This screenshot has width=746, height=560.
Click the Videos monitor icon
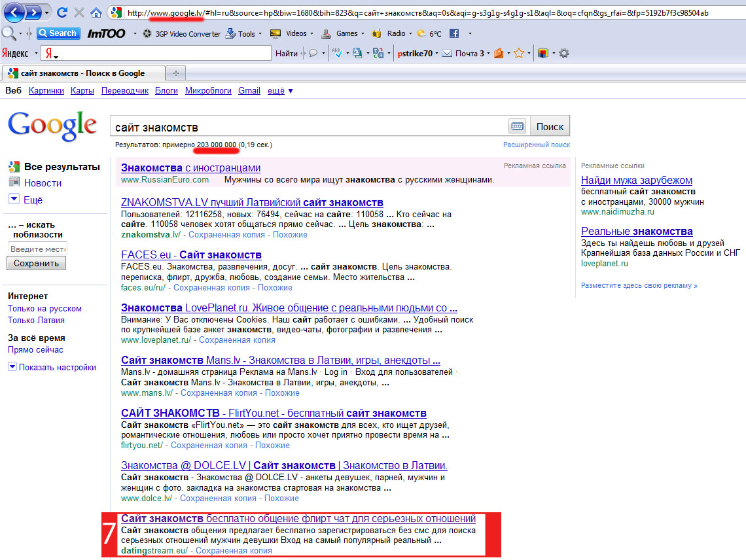pyautogui.click(x=275, y=33)
